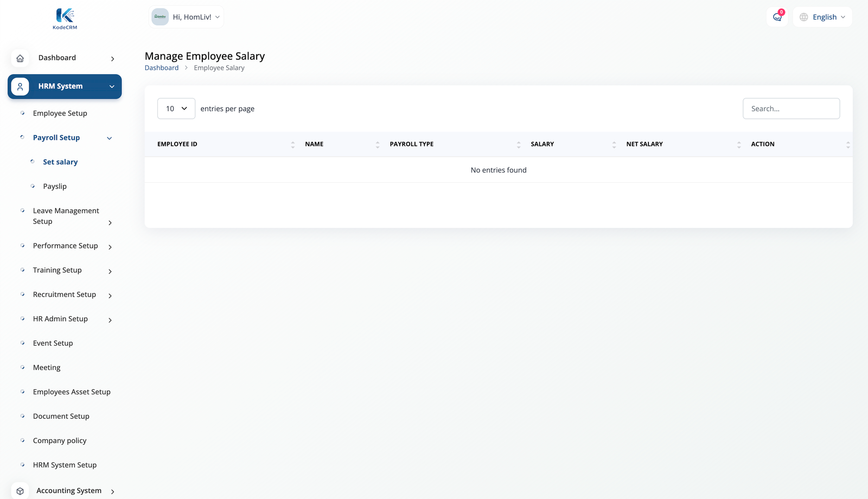Click the Dashboard breadcrumb link
Image resolution: width=868 pixels, height=499 pixels.
pos(161,68)
